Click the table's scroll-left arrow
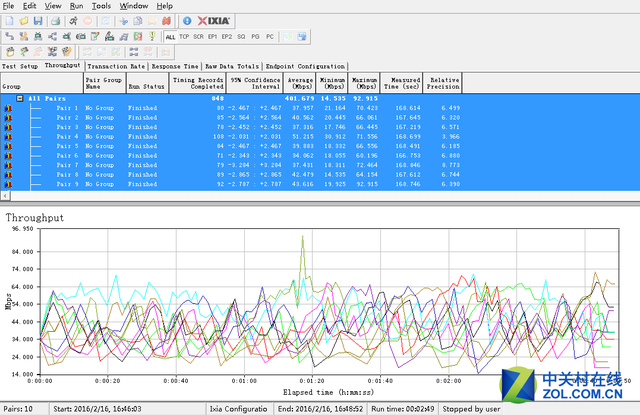The height and width of the screenshot is (415, 640). (5, 196)
